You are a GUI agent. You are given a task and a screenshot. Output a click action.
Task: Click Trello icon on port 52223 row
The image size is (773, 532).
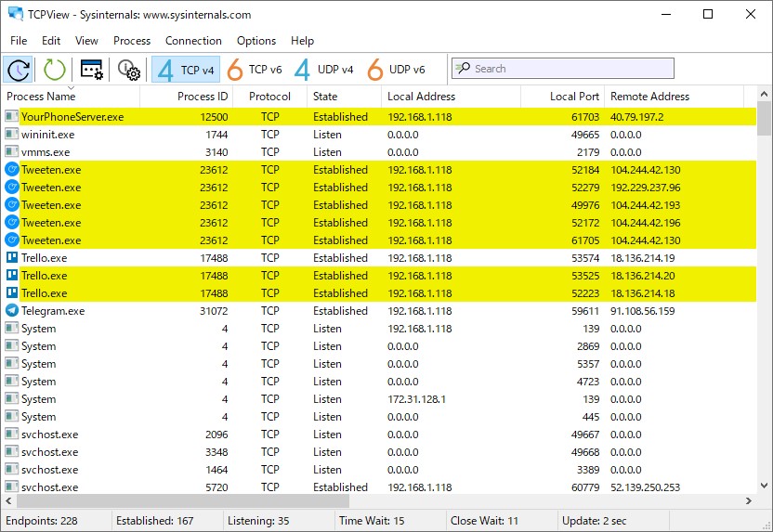click(11, 293)
